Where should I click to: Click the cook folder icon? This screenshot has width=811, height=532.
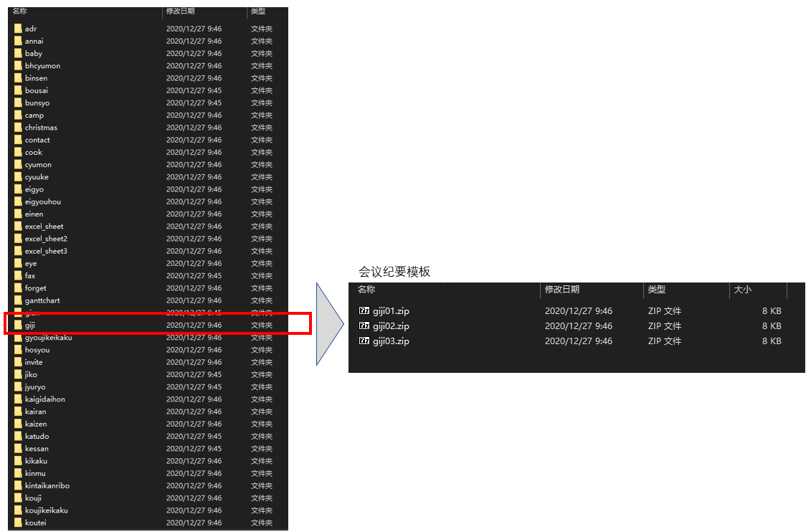coord(18,153)
